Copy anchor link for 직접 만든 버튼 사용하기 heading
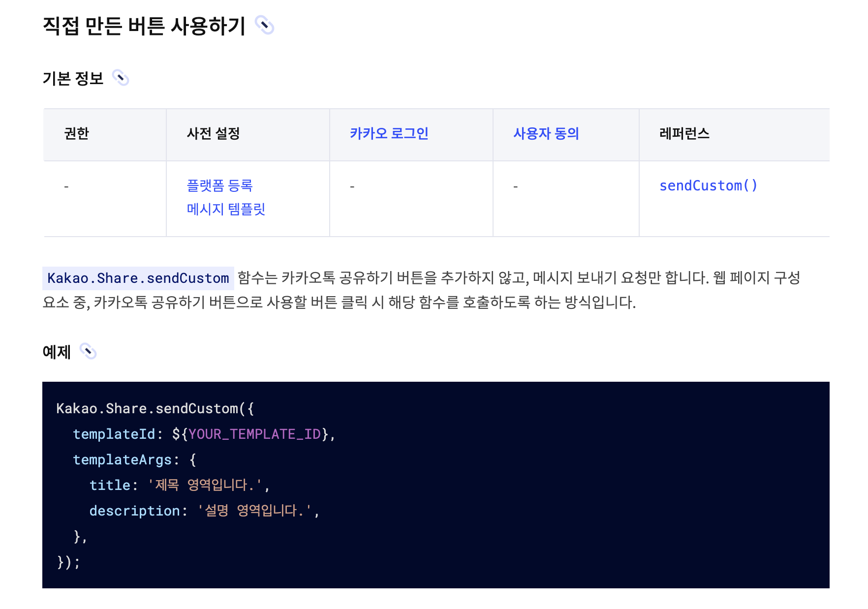 coord(264,26)
